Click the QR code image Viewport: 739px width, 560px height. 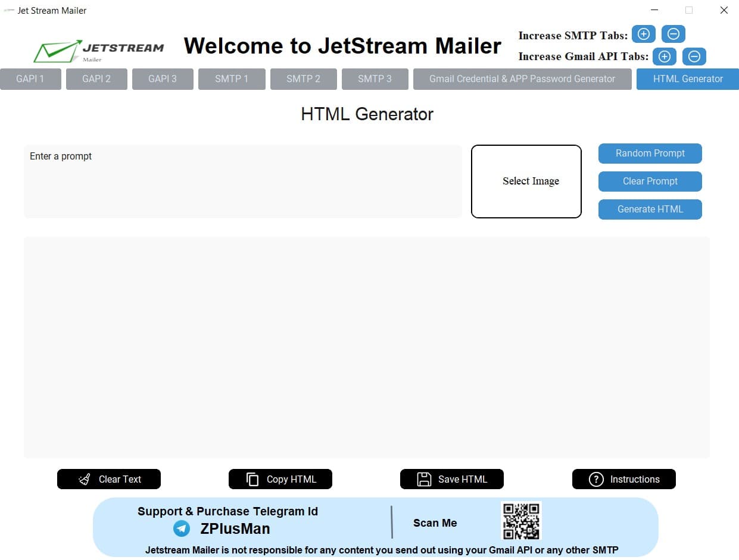click(x=522, y=521)
